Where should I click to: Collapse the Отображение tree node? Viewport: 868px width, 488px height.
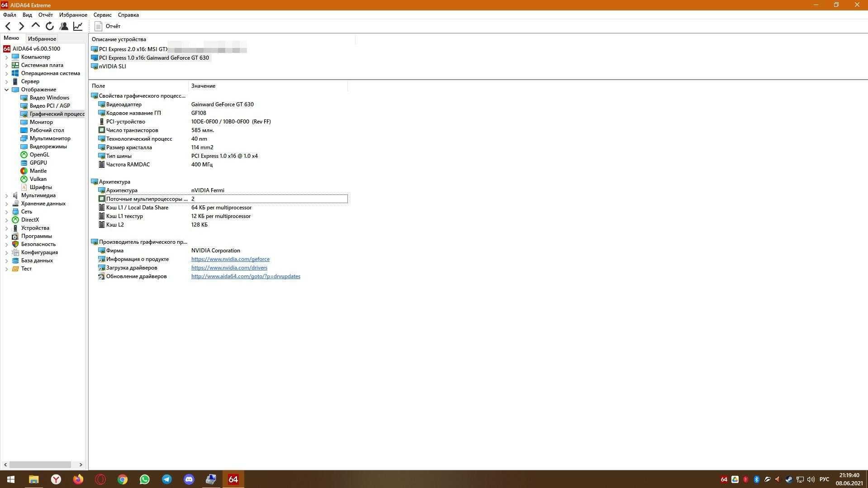click(7, 90)
